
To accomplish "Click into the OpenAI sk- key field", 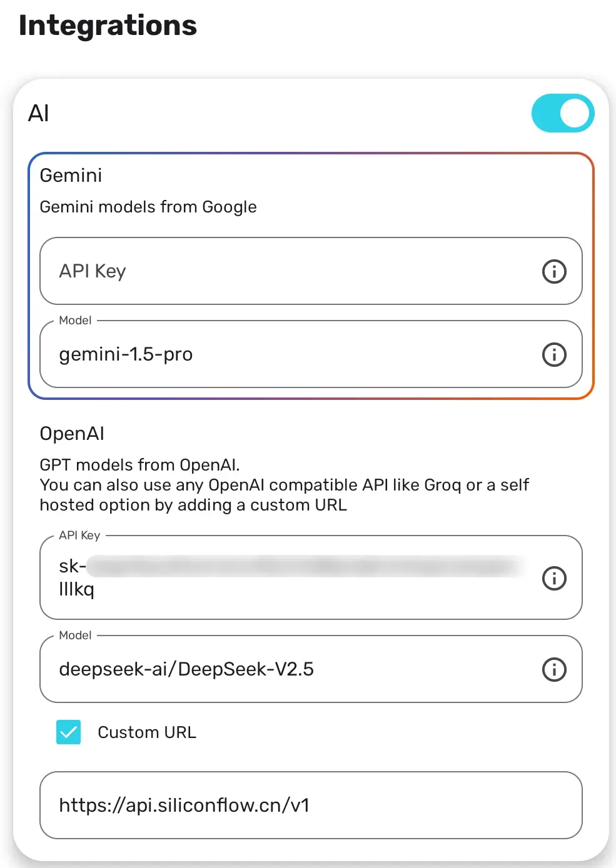I will coord(311,577).
